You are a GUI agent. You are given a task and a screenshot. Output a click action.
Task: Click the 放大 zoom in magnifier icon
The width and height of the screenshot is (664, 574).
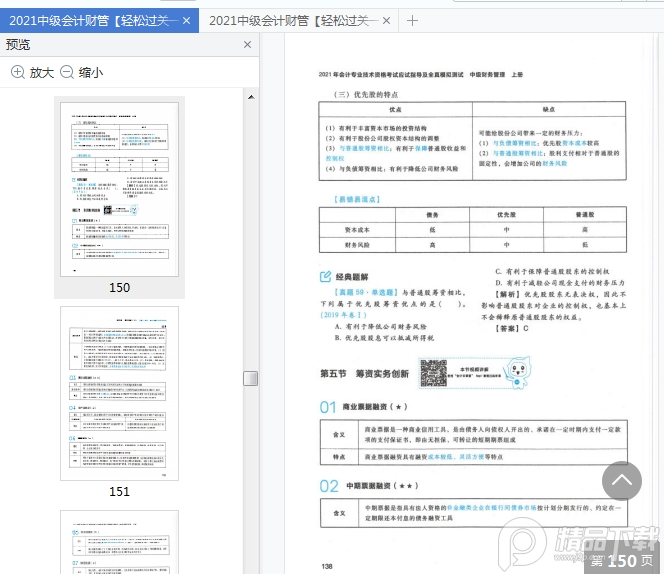[17, 72]
